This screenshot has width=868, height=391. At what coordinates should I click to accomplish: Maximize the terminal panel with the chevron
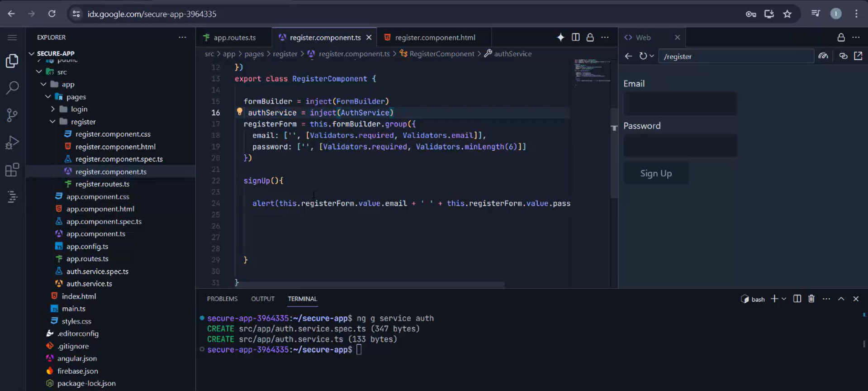pos(841,299)
